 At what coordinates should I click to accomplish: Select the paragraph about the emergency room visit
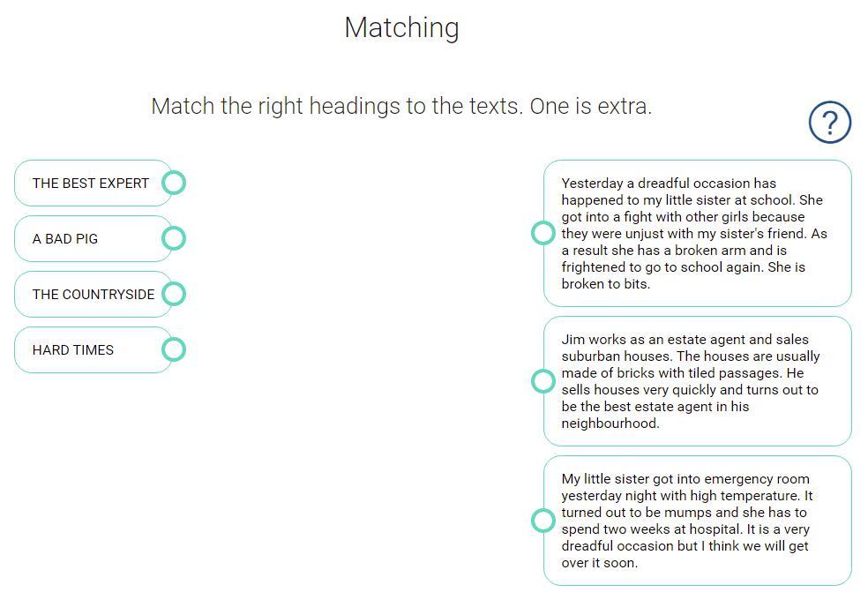[x=686, y=521]
